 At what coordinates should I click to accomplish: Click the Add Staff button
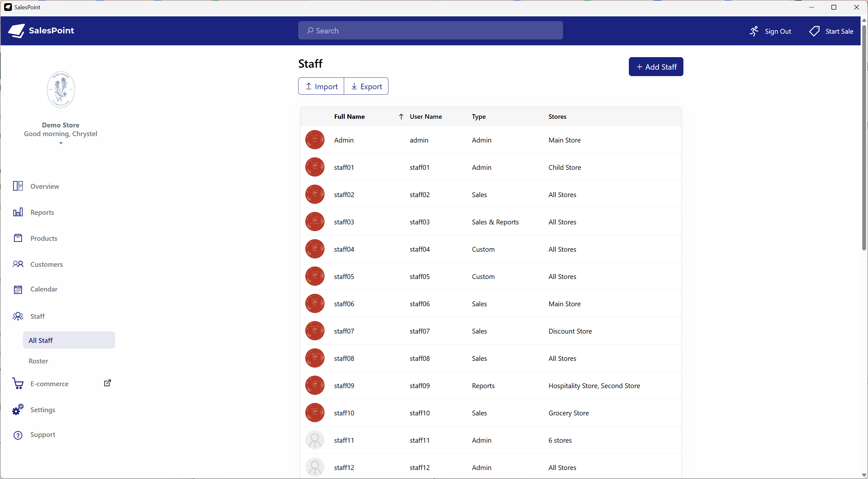tap(656, 67)
